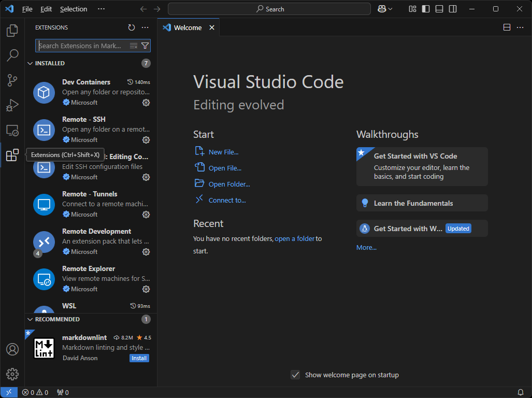
Task: Open the Run and Debug view
Action: pyautogui.click(x=12, y=105)
